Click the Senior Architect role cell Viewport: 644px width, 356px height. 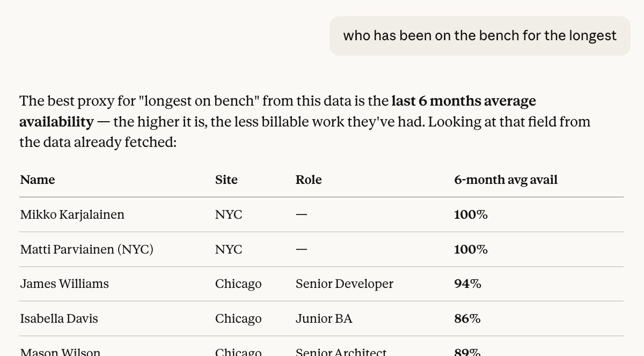(x=341, y=351)
